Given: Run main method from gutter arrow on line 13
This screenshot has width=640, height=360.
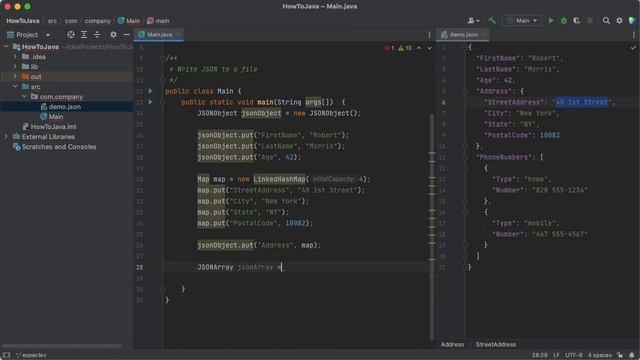Looking at the screenshot, I should (x=150, y=102).
